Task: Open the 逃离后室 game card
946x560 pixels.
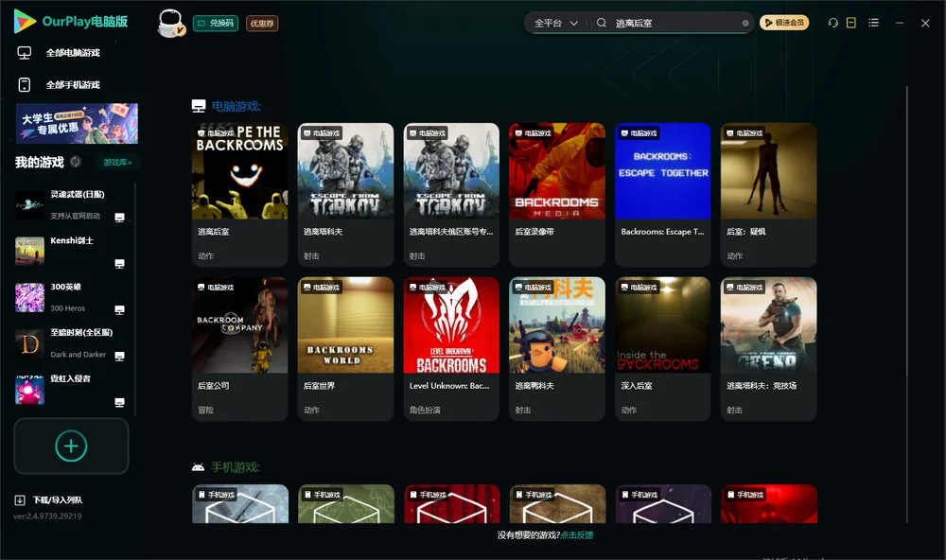Action: click(240, 195)
